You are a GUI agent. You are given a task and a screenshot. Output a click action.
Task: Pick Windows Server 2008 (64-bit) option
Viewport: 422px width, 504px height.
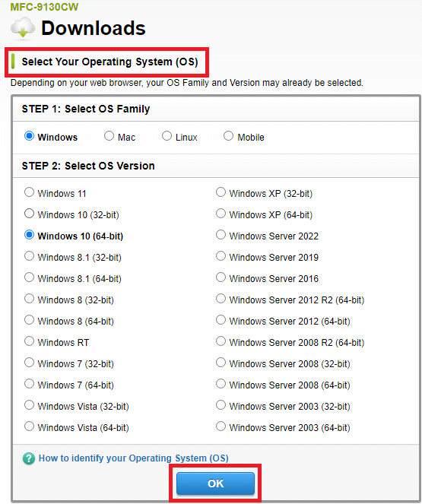tap(221, 384)
